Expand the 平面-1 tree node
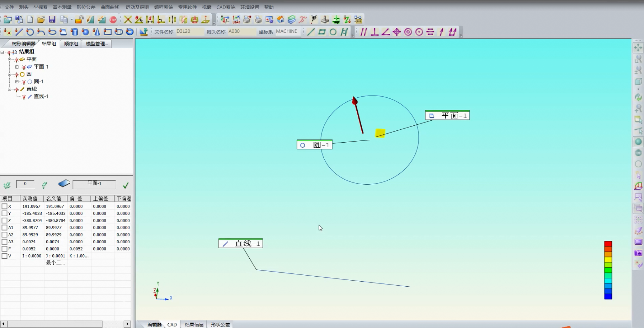This screenshot has width=644, height=328. [x=17, y=67]
